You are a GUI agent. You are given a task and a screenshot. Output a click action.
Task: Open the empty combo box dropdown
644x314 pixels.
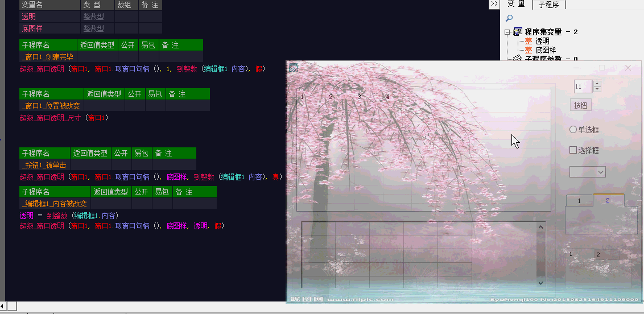(x=600, y=172)
